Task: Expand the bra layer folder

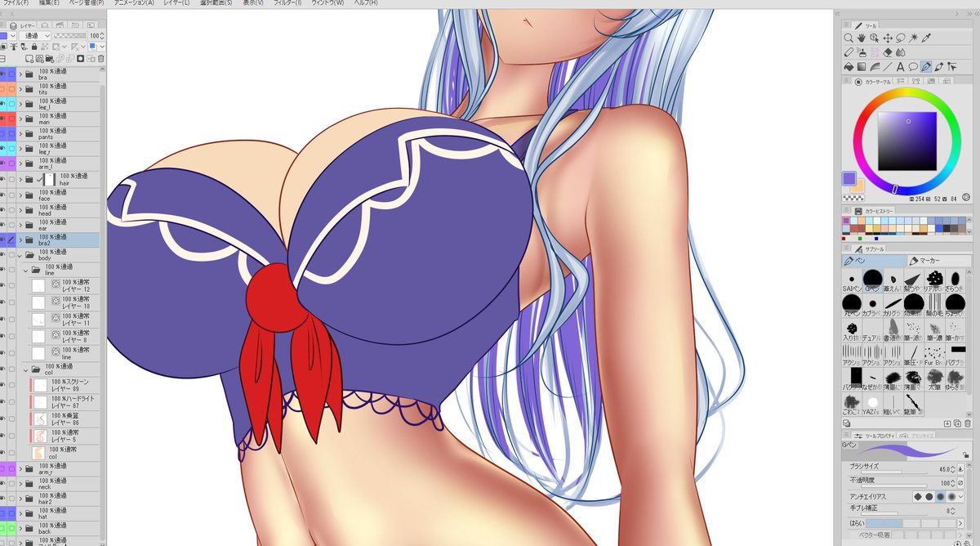Action: click(20, 74)
